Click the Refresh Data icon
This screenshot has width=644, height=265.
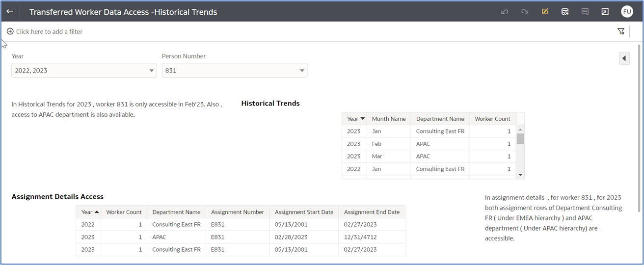click(565, 12)
